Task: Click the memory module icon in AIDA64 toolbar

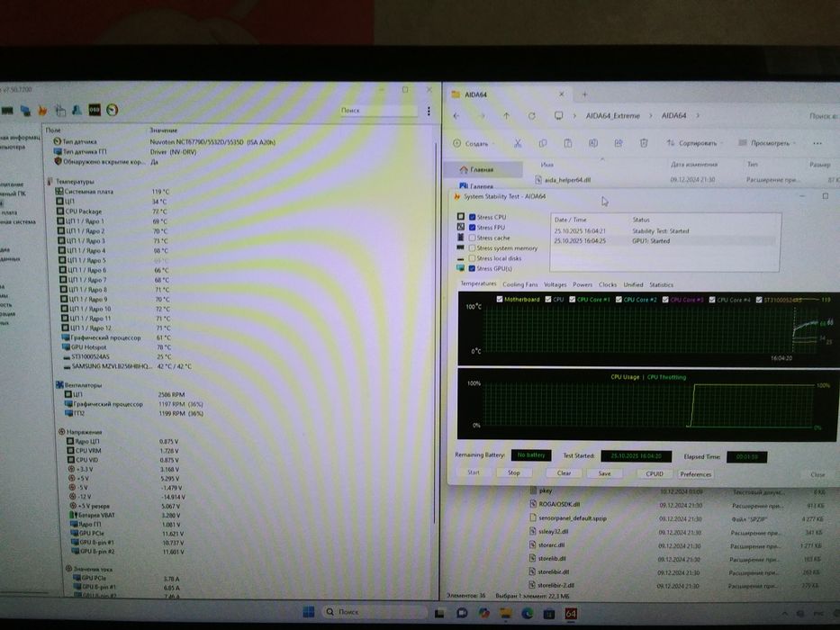Action: pos(7,111)
